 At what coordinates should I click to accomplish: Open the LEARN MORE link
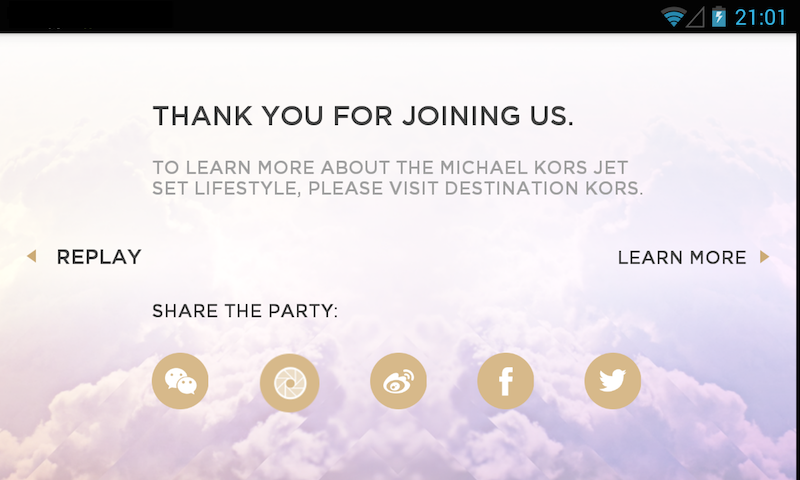682,257
